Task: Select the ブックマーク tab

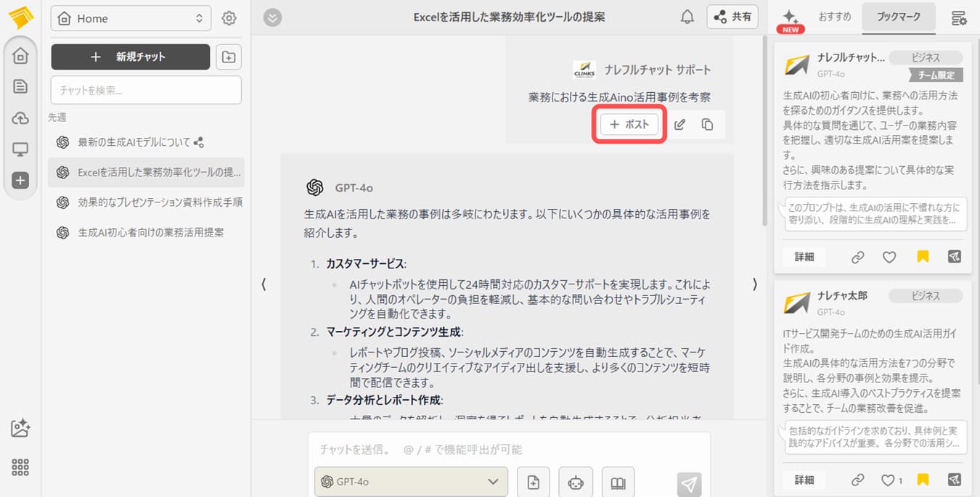Action: click(x=898, y=17)
